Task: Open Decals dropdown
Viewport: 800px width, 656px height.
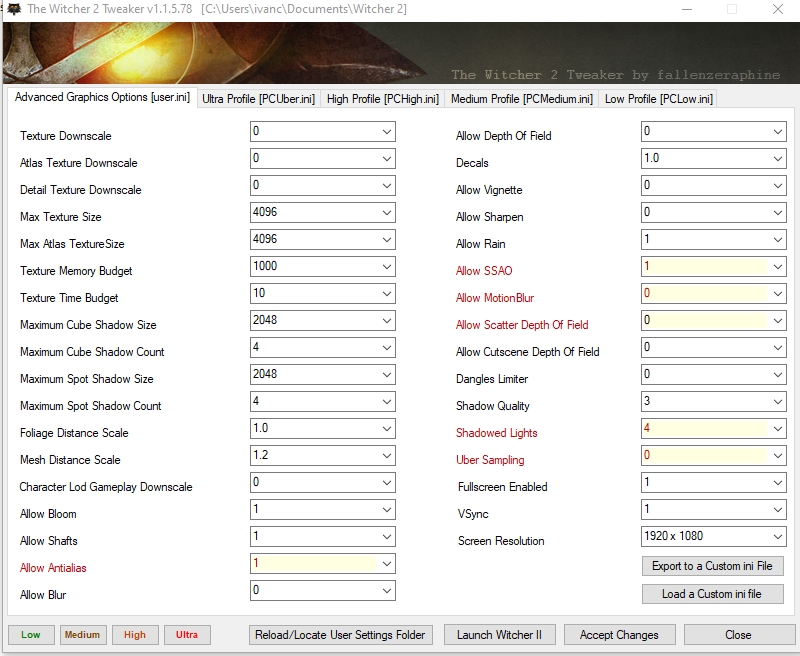Action: (x=713, y=159)
